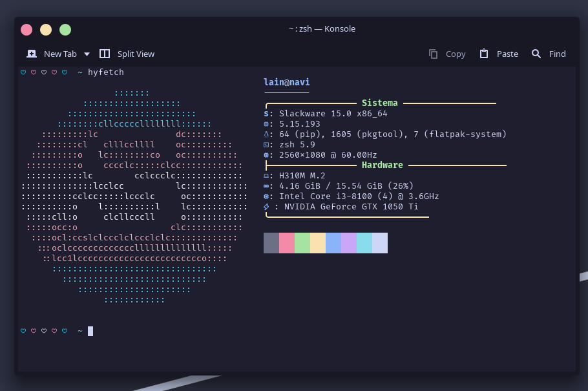Screen dimensions: 588x391
Task: Click the Copy icon in toolbar
Action: [x=433, y=54]
